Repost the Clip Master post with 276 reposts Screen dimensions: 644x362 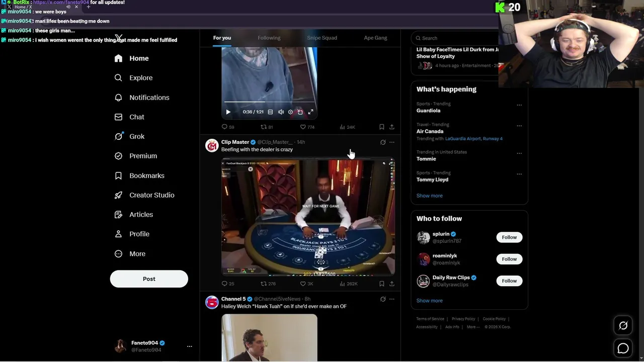point(268,284)
